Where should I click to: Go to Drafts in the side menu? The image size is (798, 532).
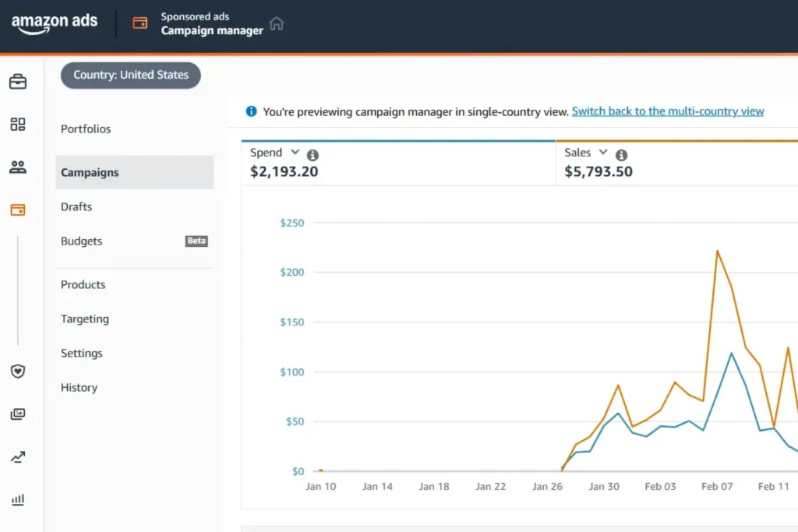pos(76,207)
